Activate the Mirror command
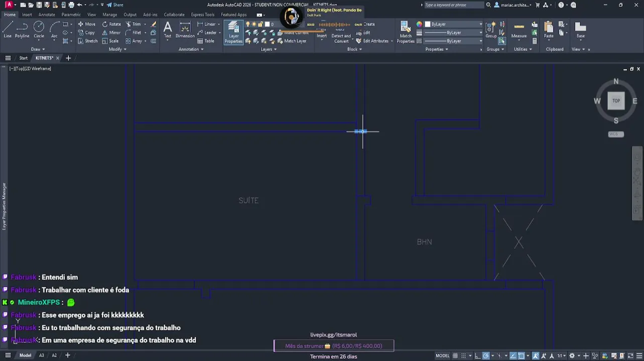This screenshot has height=361, width=644. (x=111, y=33)
